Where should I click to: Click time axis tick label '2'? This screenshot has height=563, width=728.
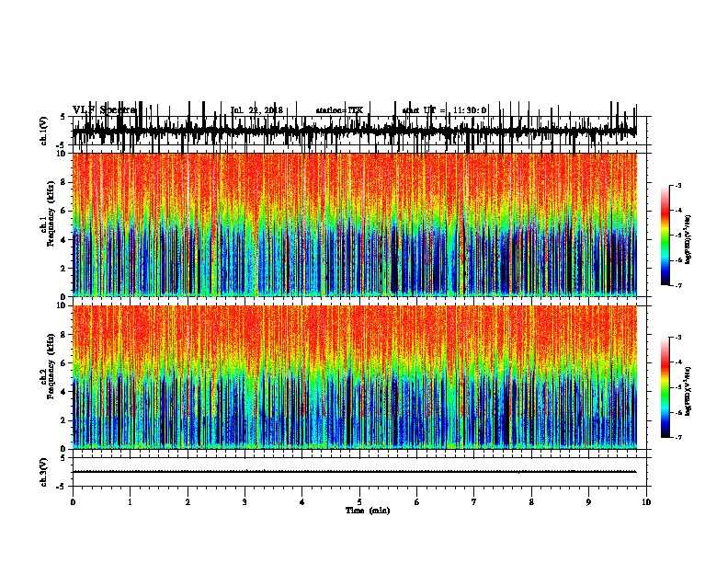(188, 501)
